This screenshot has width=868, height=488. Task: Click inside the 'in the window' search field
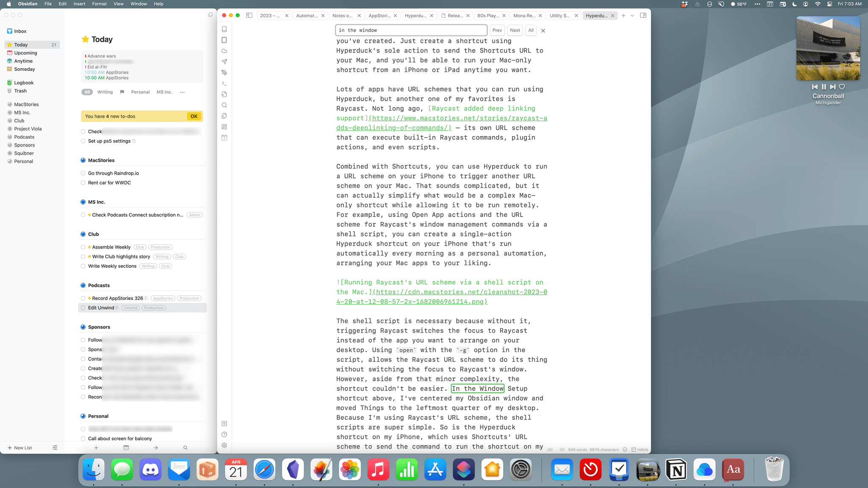411,30
